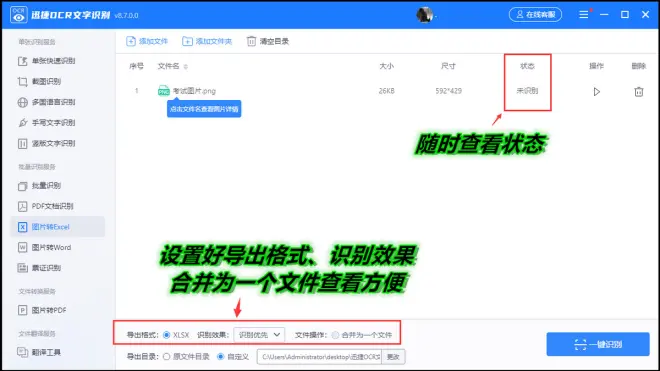Enable 合并为一个文件 option
Image resolution: width=660 pixels, height=371 pixels.
335,335
